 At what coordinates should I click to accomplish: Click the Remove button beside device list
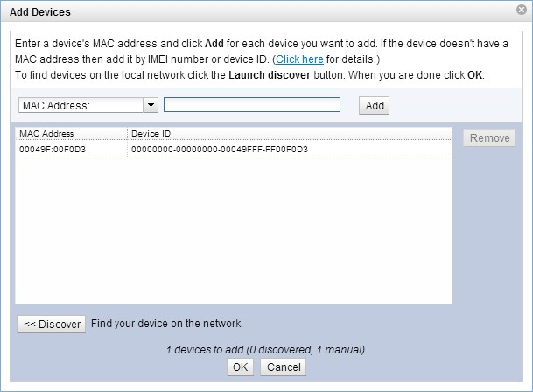489,138
